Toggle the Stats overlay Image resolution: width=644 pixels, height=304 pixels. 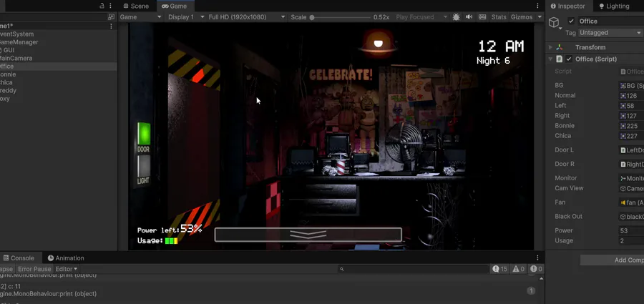click(499, 17)
